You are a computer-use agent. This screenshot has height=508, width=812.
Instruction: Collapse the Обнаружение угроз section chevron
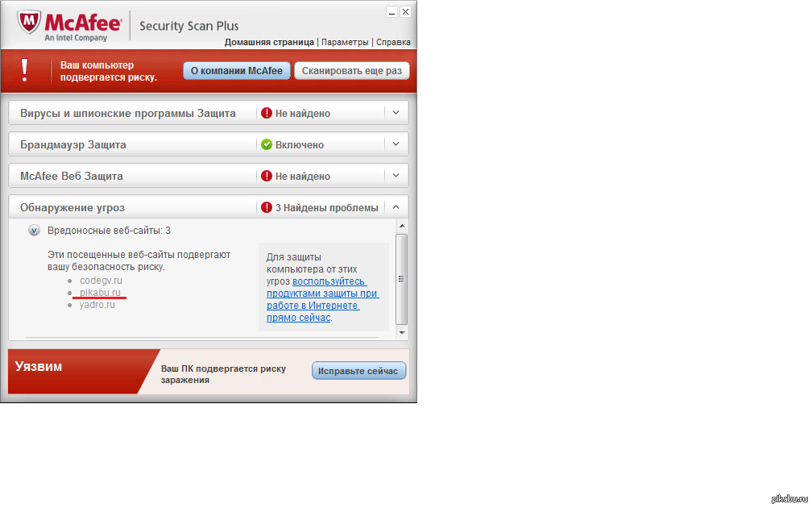click(x=396, y=207)
